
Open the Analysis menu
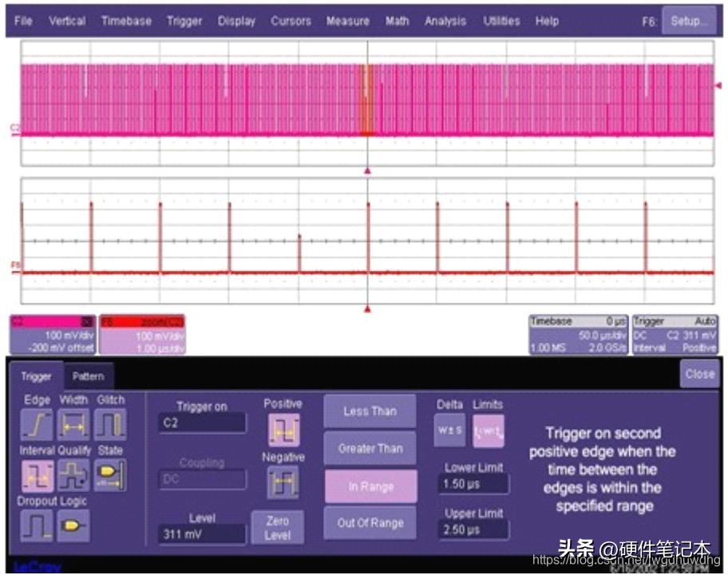445,21
